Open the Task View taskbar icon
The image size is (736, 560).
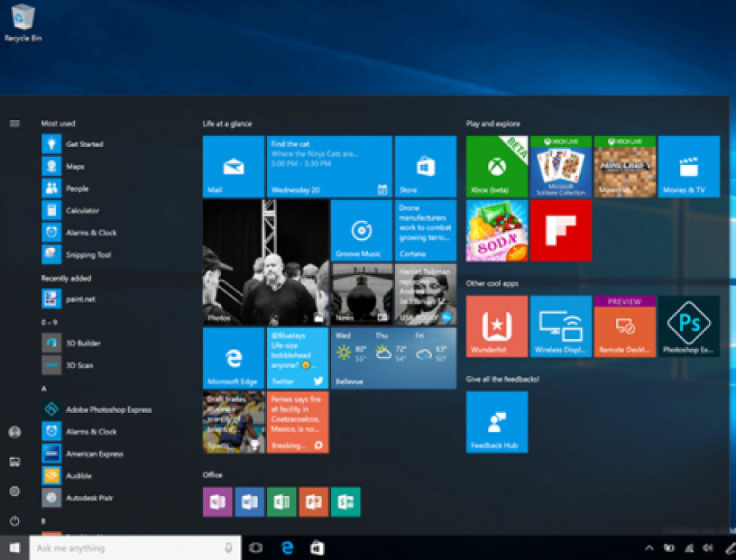pos(256,548)
